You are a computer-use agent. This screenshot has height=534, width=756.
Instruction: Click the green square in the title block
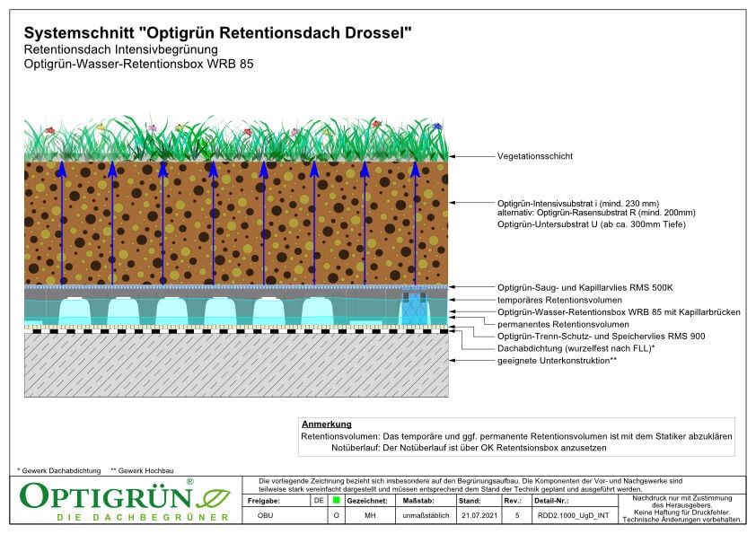click(x=336, y=500)
